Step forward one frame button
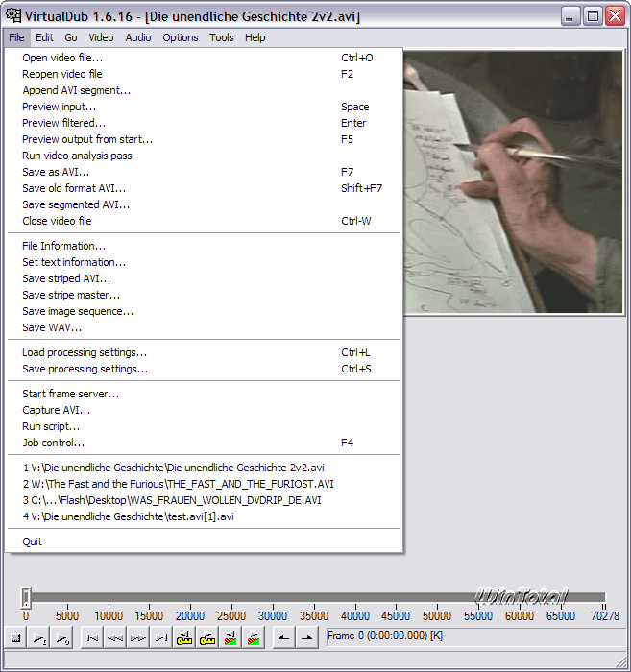631x672 pixels. pos(138,637)
